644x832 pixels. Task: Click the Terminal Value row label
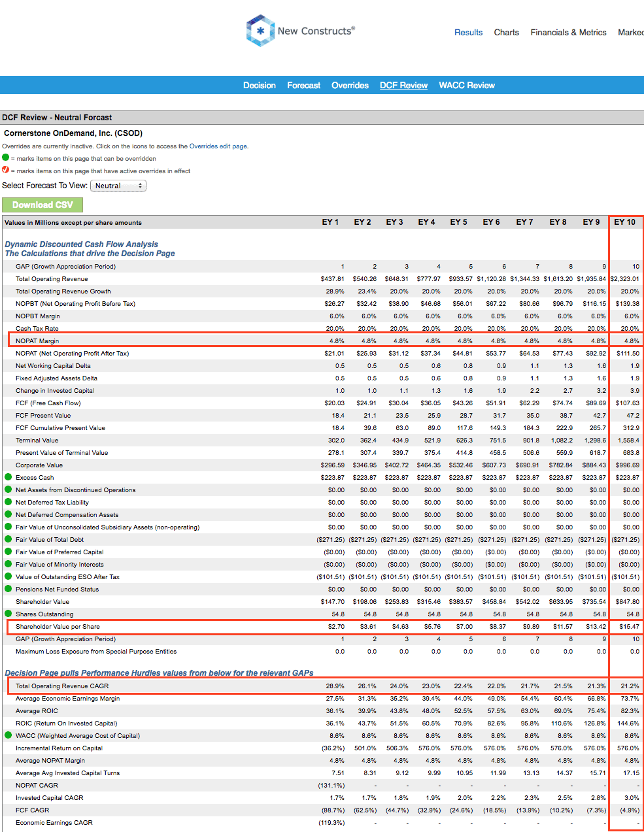[x=37, y=440]
